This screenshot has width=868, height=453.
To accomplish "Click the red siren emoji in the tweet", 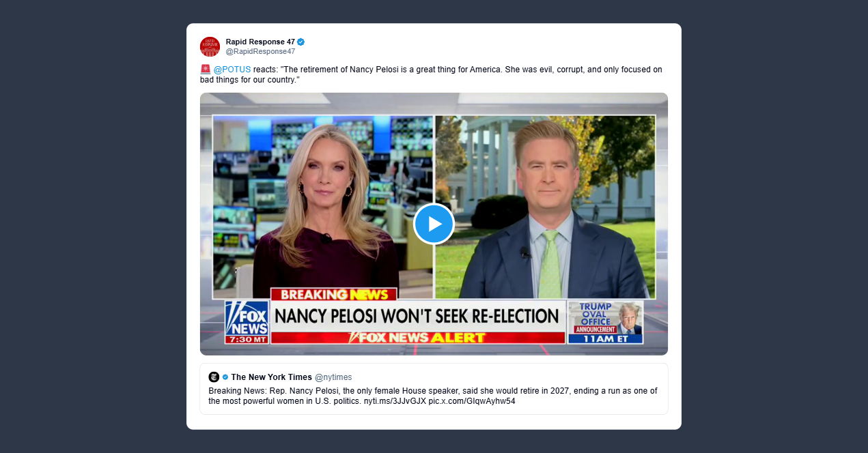I will click(x=205, y=69).
